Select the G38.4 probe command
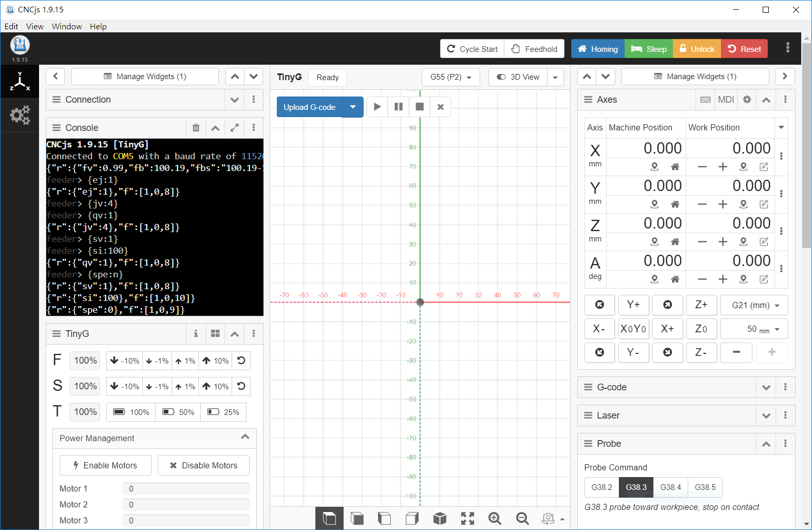The height and width of the screenshot is (530, 812). tap(670, 487)
